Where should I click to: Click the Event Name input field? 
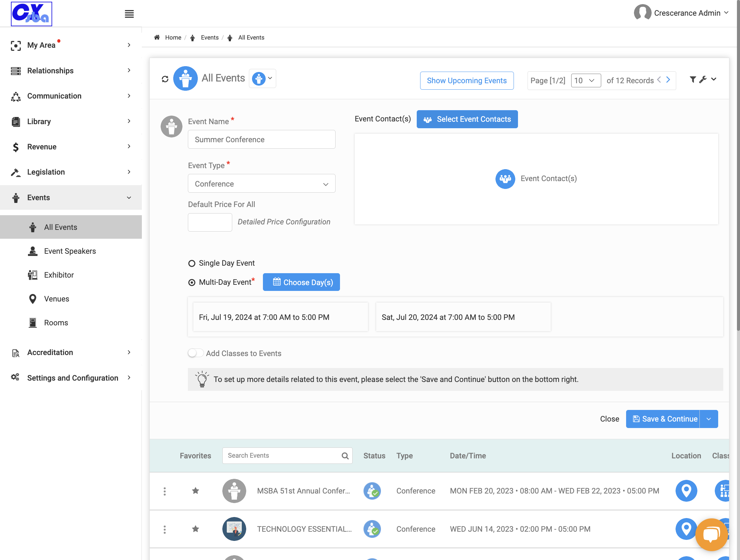coord(262,139)
